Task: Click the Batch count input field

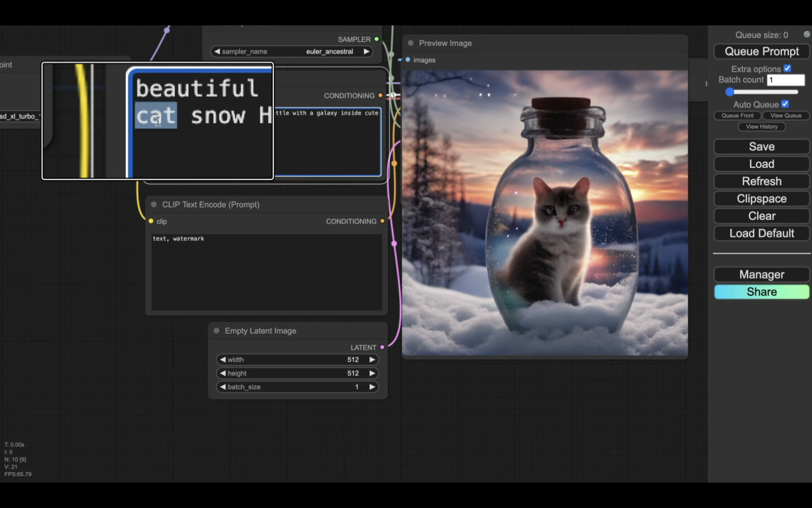Action: click(x=786, y=80)
